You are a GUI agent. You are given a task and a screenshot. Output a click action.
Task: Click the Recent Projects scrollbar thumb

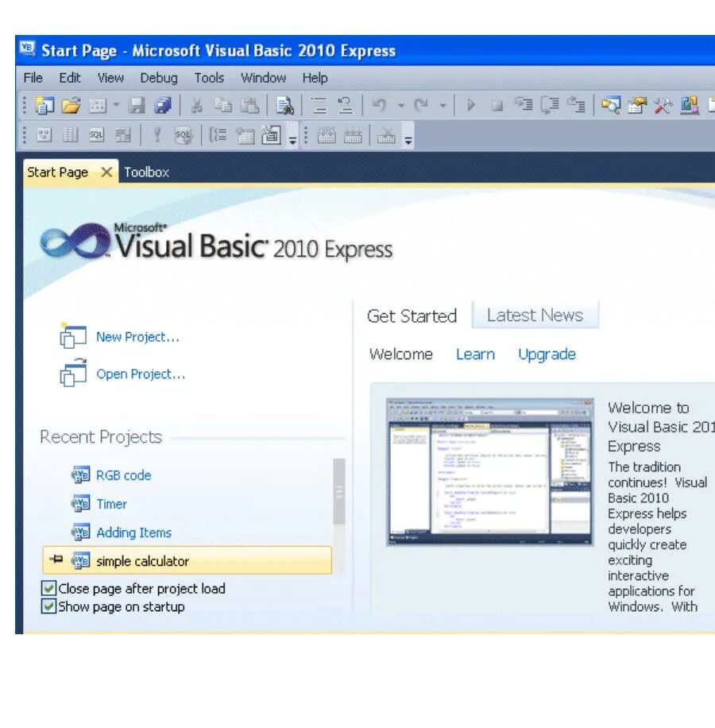tap(339, 491)
